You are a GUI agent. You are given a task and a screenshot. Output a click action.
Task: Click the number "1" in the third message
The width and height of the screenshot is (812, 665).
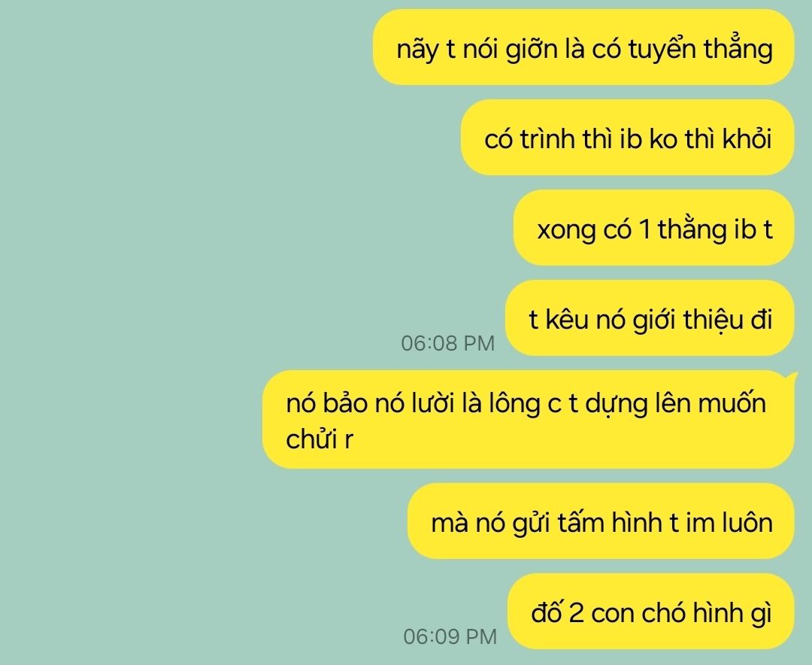point(645,229)
